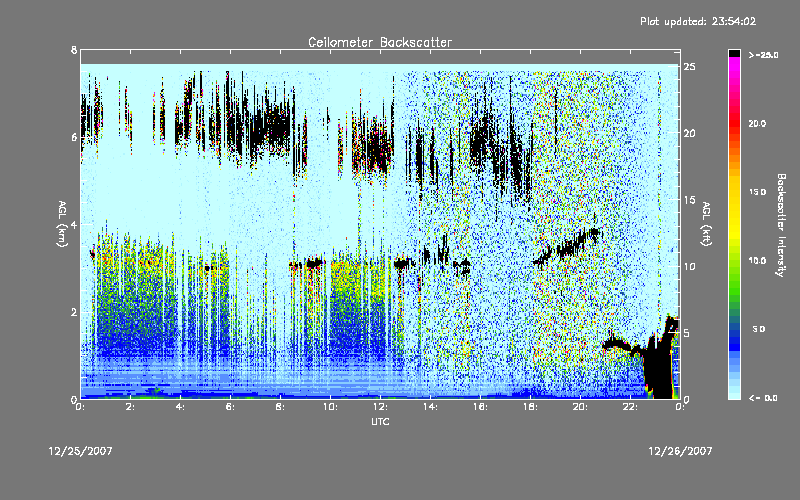
Task: Click the '2' tick on km axis
Action: (x=74, y=312)
